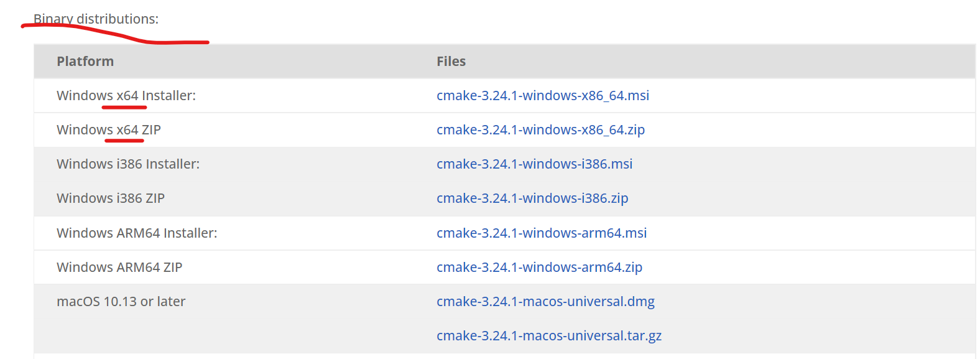Click the red underline beneath the Installer row's x64
Image resolution: width=980 pixels, height=359 pixels.
[x=124, y=108]
